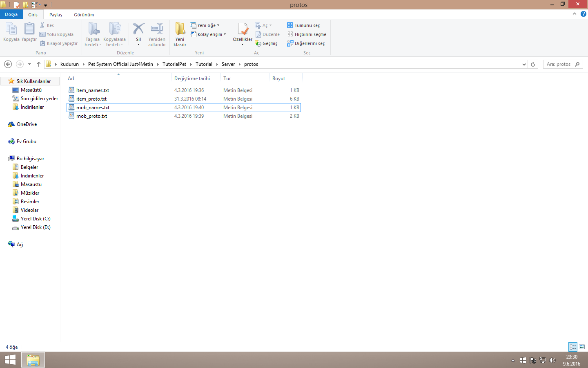Open the Windows Start button
The image size is (588, 368).
[10, 360]
